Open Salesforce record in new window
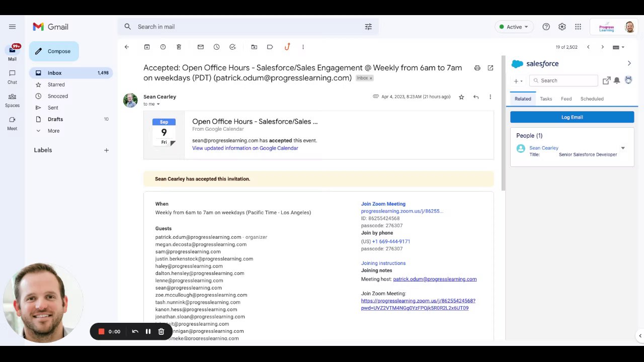This screenshot has width=644, height=362. click(606, 80)
